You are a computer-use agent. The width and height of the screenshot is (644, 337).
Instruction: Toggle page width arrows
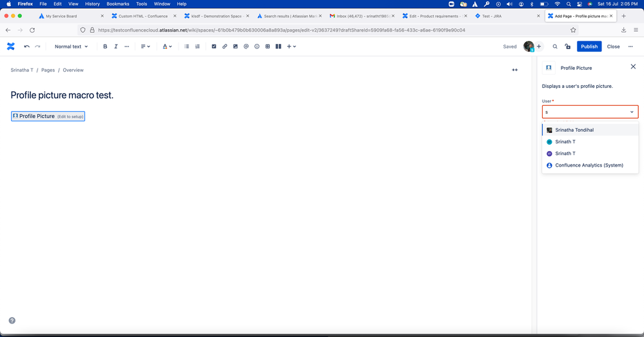[x=515, y=70]
